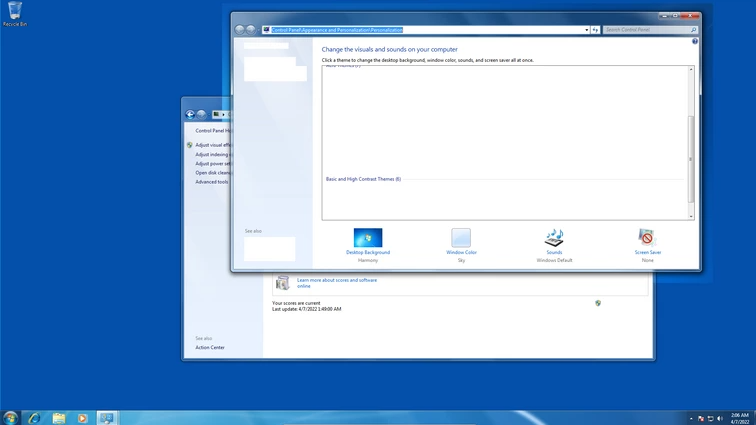Show hidden tray icons arrow
Viewport: 756px width, 425px height.
(691, 419)
